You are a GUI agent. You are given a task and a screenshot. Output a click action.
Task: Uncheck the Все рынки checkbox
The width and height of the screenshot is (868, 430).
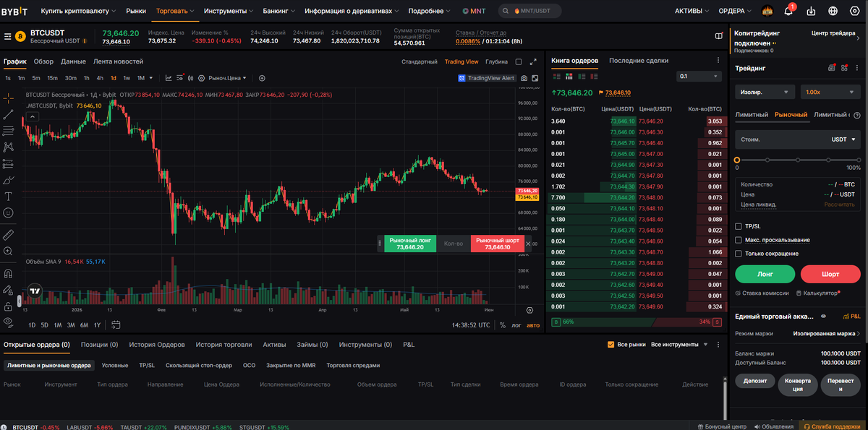pyautogui.click(x=611, y=345)
